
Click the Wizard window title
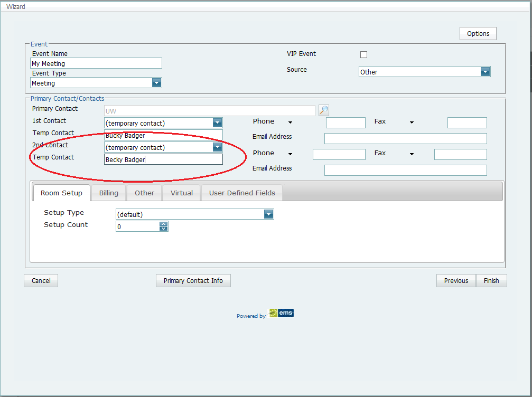tap(16, 6)
